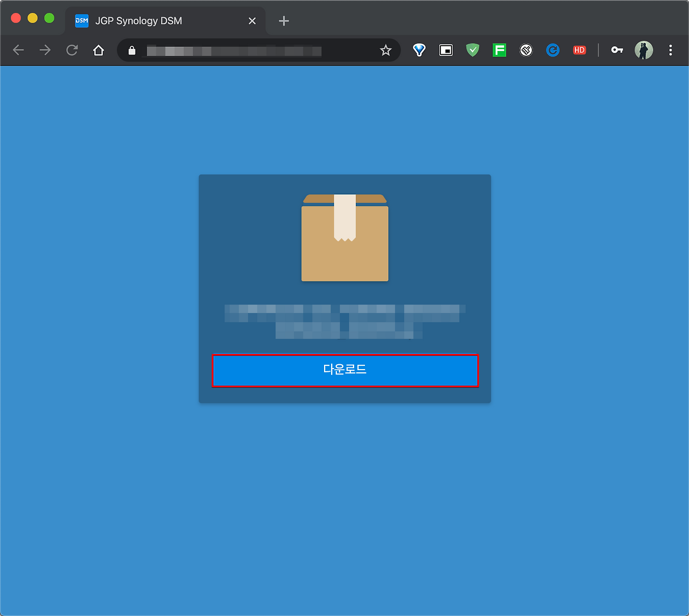Click the password key icon in toolbar

pos(617,50)
